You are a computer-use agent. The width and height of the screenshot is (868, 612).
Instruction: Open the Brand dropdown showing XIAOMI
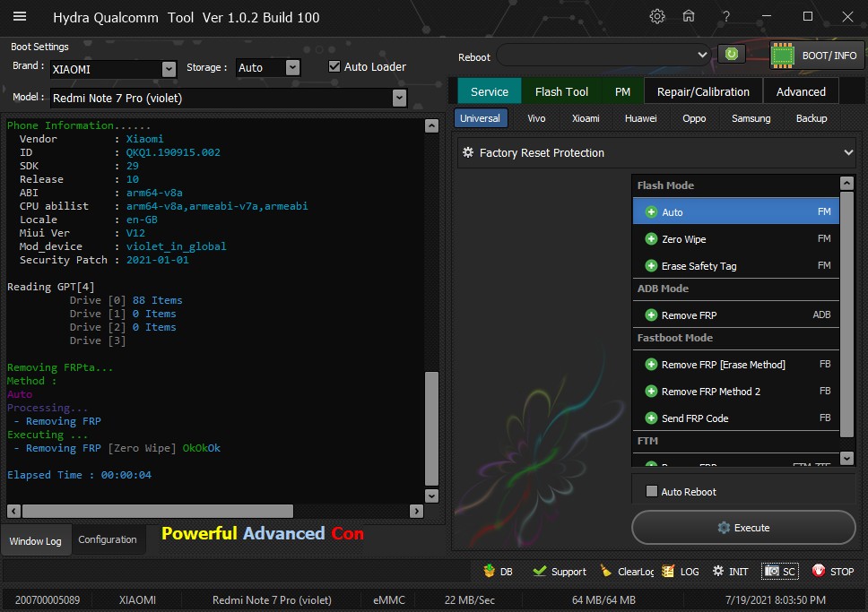[169, 69]
